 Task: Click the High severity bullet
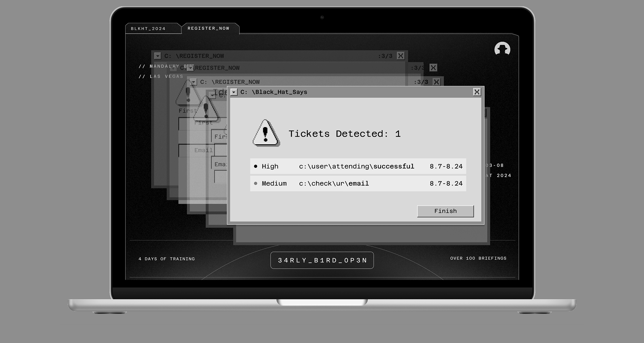point(256,166)
